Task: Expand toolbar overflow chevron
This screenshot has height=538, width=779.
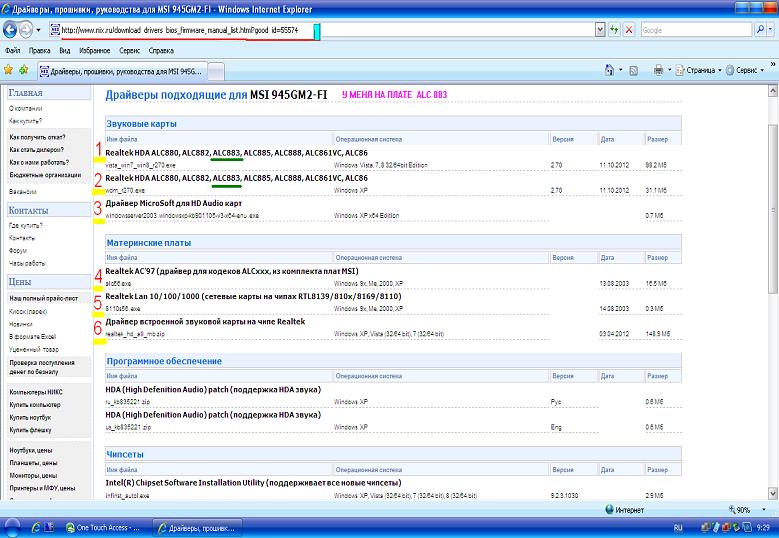Action: [773, 64]
